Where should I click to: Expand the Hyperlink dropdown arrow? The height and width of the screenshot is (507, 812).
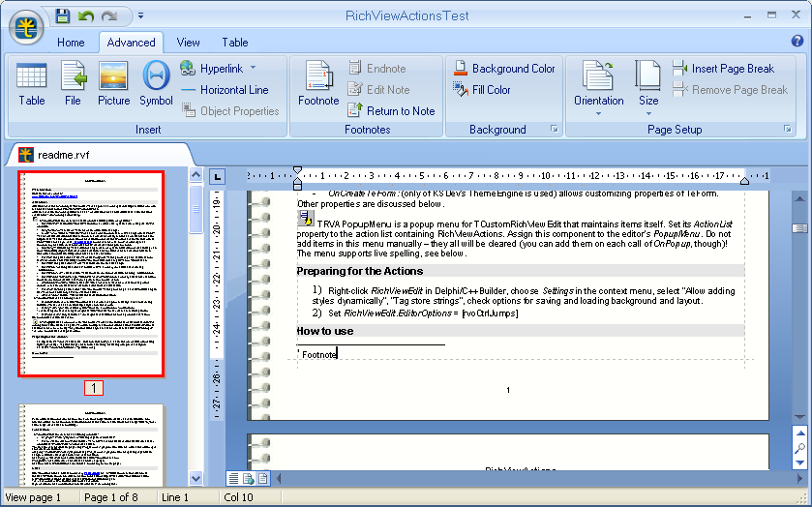pos(254,68)
